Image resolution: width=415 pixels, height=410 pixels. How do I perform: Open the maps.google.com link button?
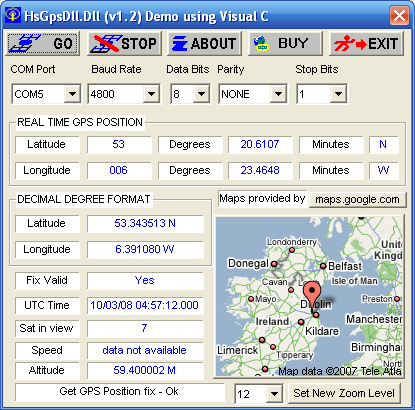click(358, 199)
